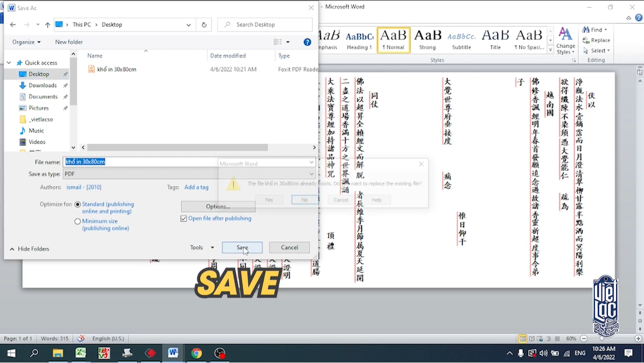This screenshot has height=363, width=644.
Task: Apply the Subtitle style
Action: click(x=461, y=40)
